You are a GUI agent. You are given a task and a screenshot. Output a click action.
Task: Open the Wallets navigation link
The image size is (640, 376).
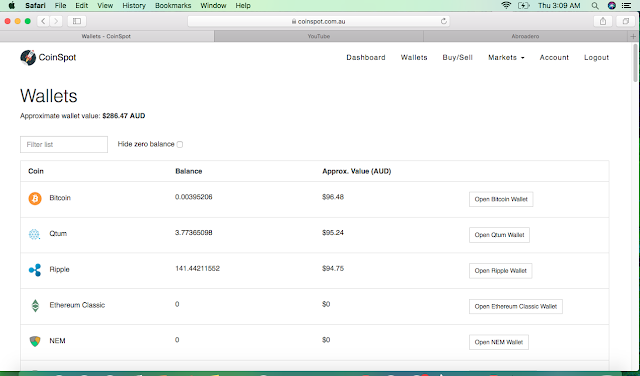(x=414, y=58)
